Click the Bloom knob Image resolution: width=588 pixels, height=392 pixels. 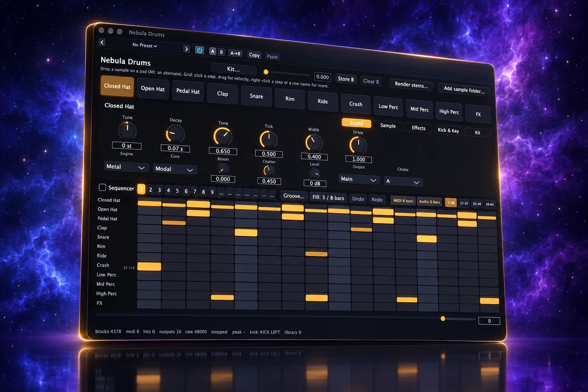click(x=223, y=168)
